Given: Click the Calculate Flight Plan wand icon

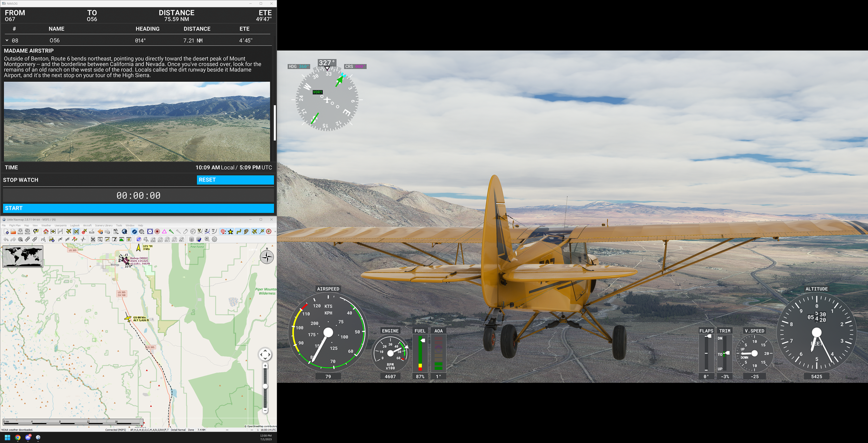Looking at the screenshot, I should [75, 239].
